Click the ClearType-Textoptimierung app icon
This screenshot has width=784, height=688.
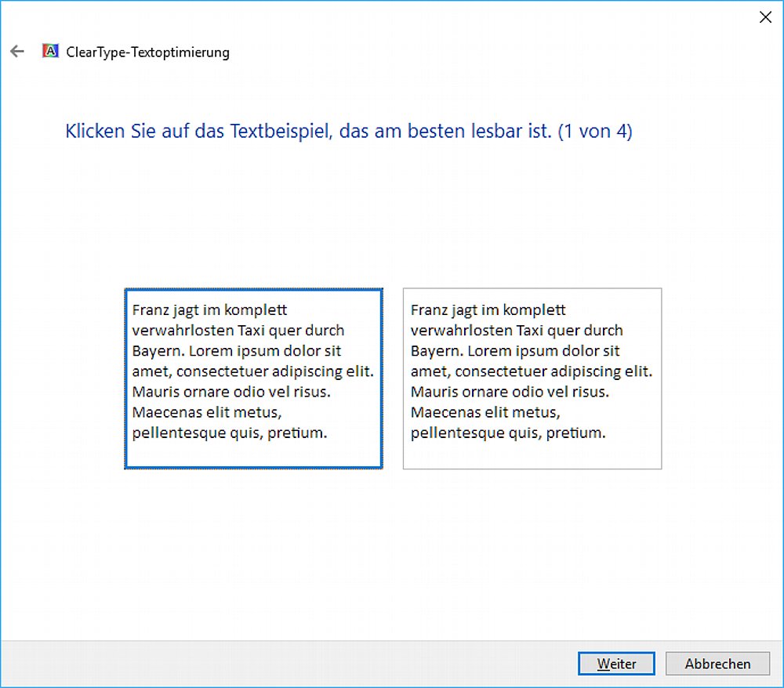click(x=50, y=51)
